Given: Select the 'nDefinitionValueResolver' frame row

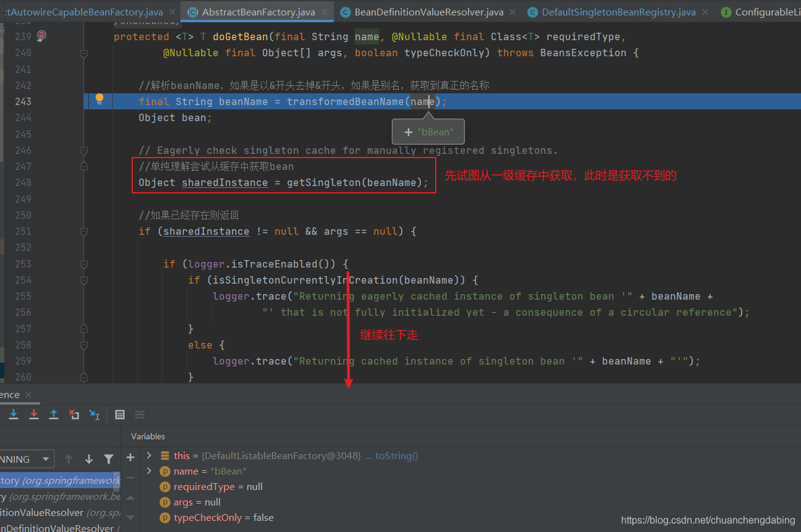Looking at the screenshot, I should [x=60, y=527].
